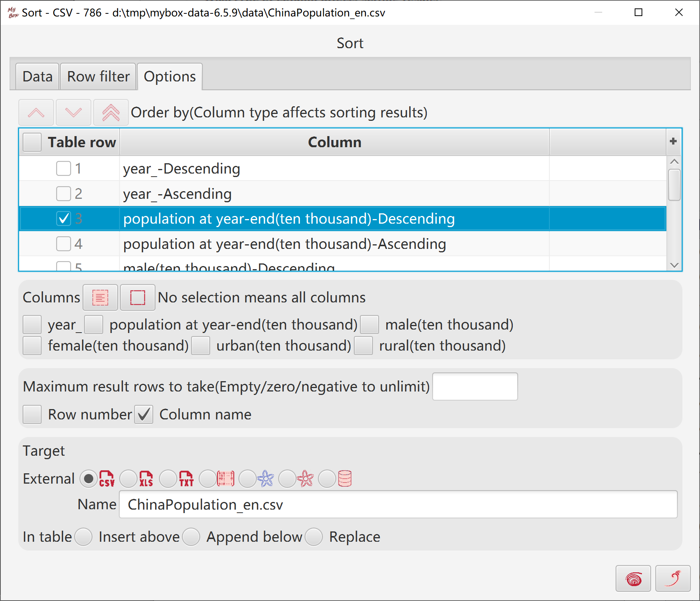Click the database target icon
The height and width of the screenshot is (601, 700).
click(x=345, y=479)
